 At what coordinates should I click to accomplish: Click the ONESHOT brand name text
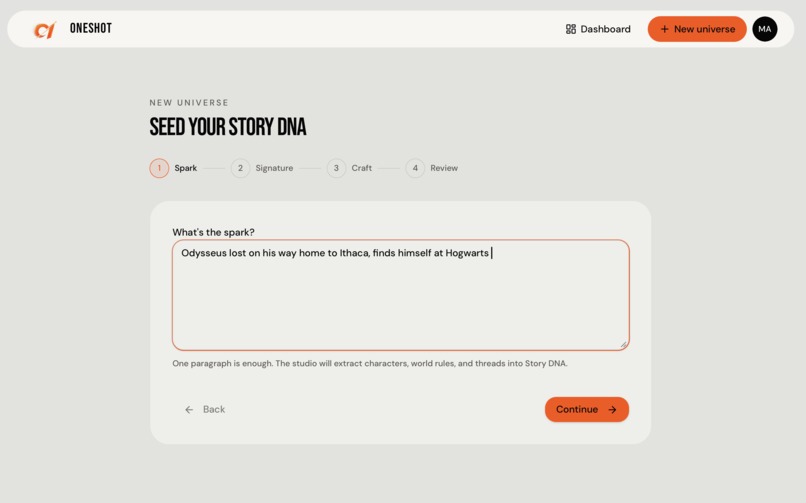click(91, 28)
